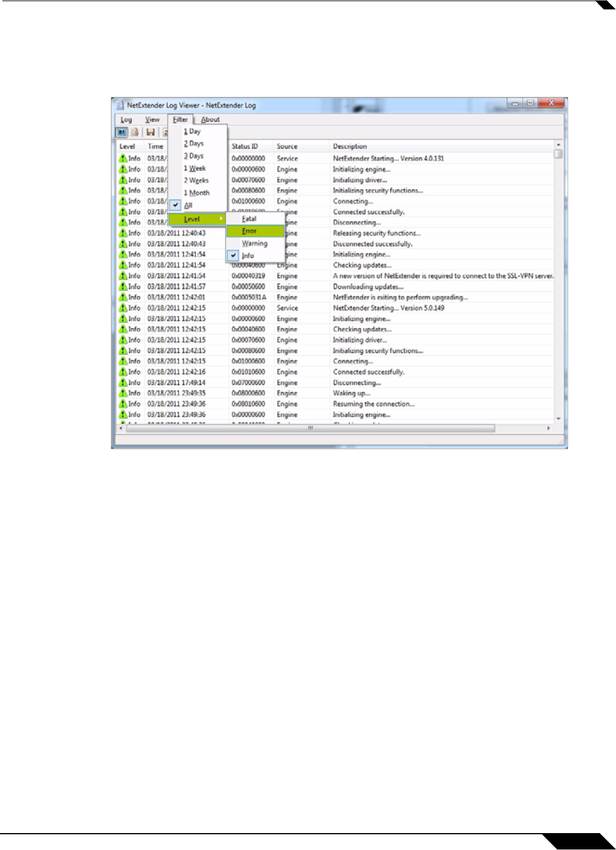Click timestamp 03/18/2011 12:42:16
This screenshot has height=850, width=616.
coord(176,372)
